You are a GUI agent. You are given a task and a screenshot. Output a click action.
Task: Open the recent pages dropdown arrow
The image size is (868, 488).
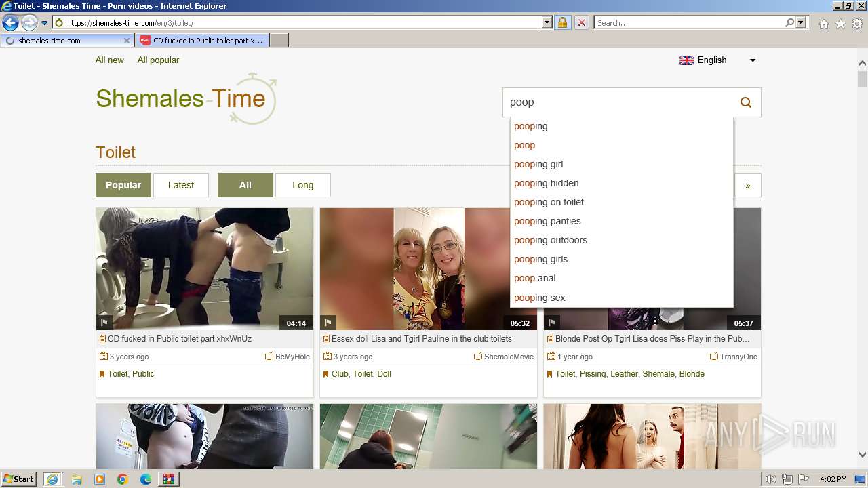tap(45, 23)
